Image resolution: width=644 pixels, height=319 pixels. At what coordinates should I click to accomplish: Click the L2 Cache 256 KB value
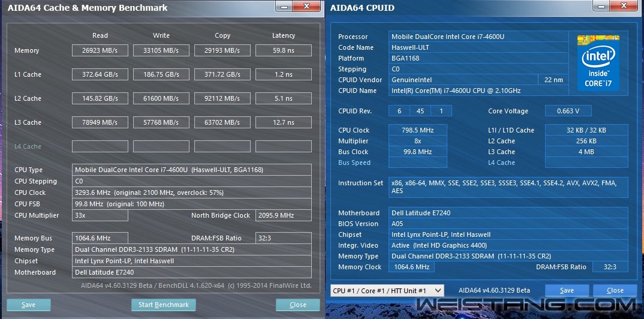click(586, 141)
